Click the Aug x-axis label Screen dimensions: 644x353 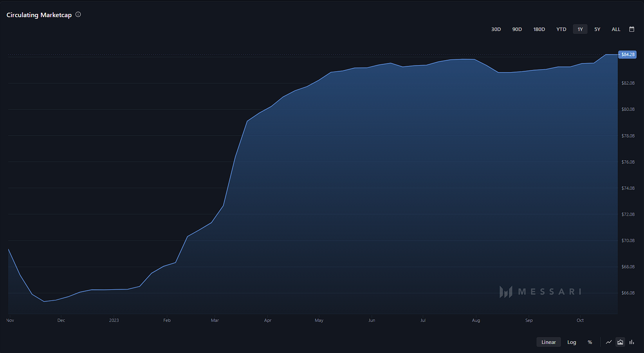click(x=476, y=320)
